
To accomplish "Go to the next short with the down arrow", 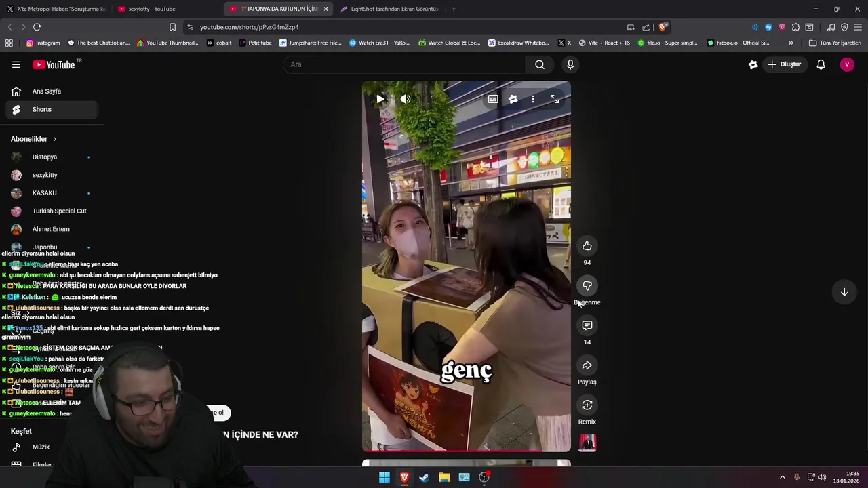I will [x=844, y=292].
